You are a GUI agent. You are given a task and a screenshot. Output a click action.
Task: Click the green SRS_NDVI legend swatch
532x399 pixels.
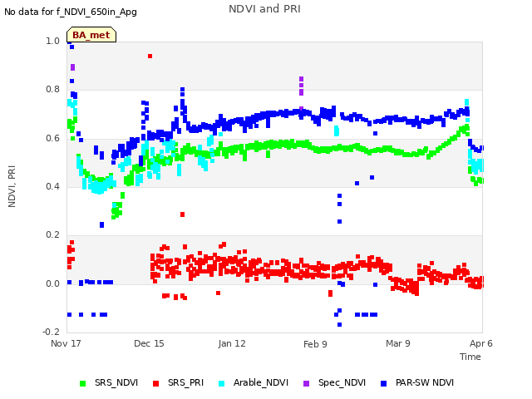point(82,383)
